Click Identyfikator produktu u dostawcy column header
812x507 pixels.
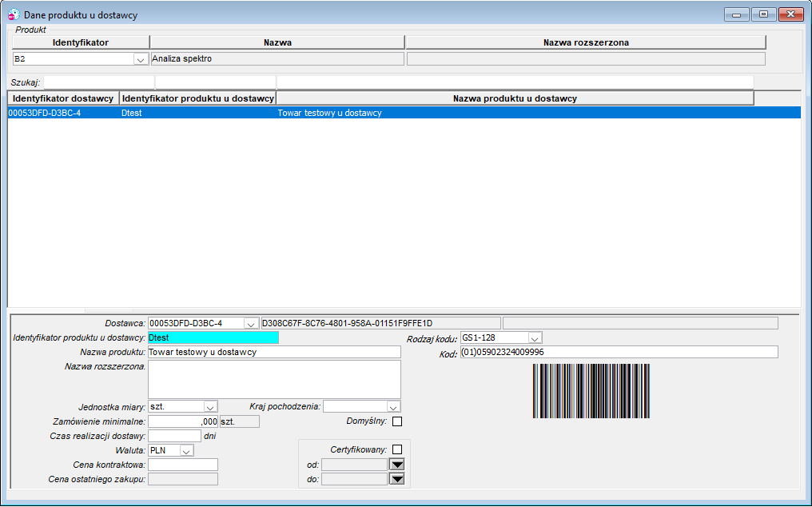point(198,98)
